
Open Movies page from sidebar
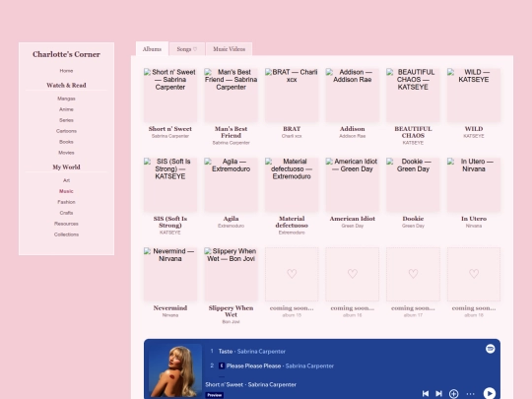[x=66, y=153]
